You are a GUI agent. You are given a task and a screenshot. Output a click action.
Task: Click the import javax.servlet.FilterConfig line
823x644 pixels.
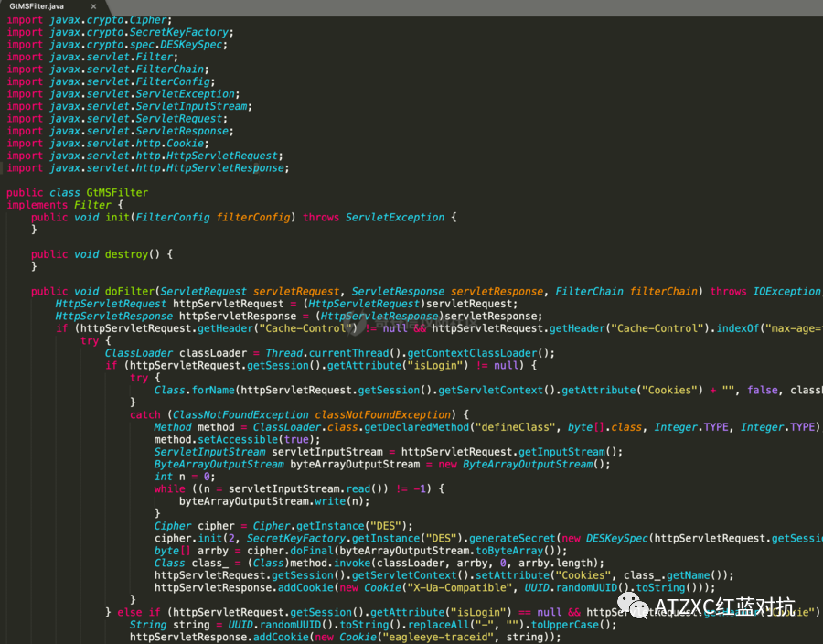coord(111,82)
